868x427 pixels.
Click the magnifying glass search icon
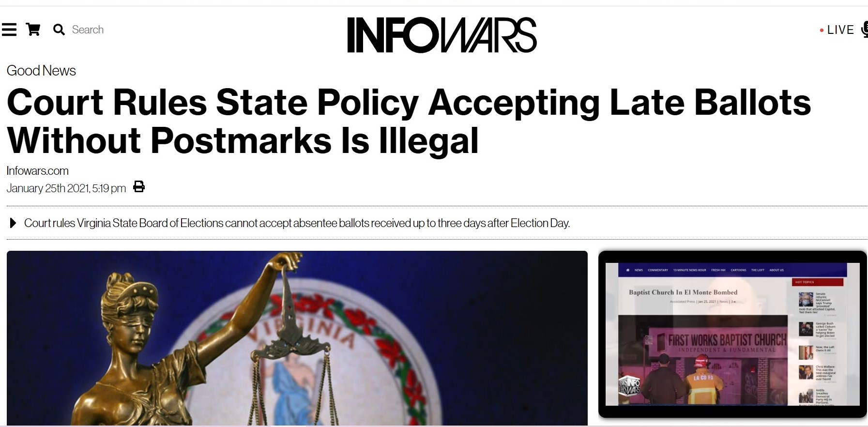click(x=59, y=30)
